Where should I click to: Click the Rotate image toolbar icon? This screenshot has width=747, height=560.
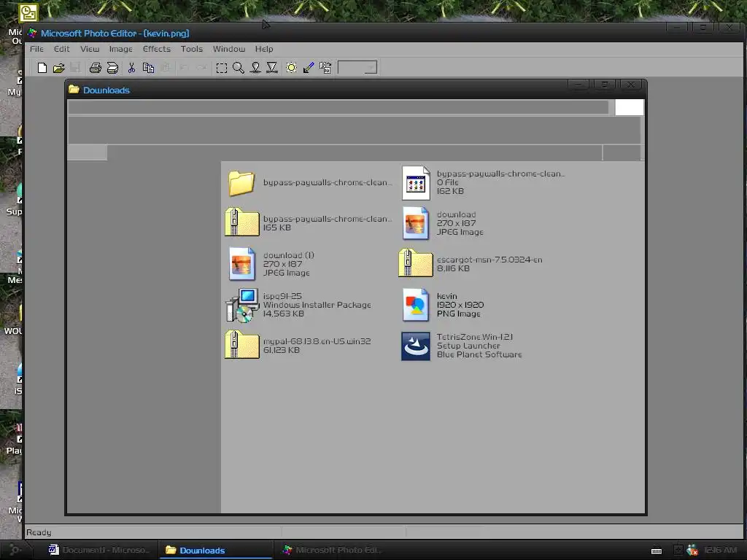[x=325, y=68]
